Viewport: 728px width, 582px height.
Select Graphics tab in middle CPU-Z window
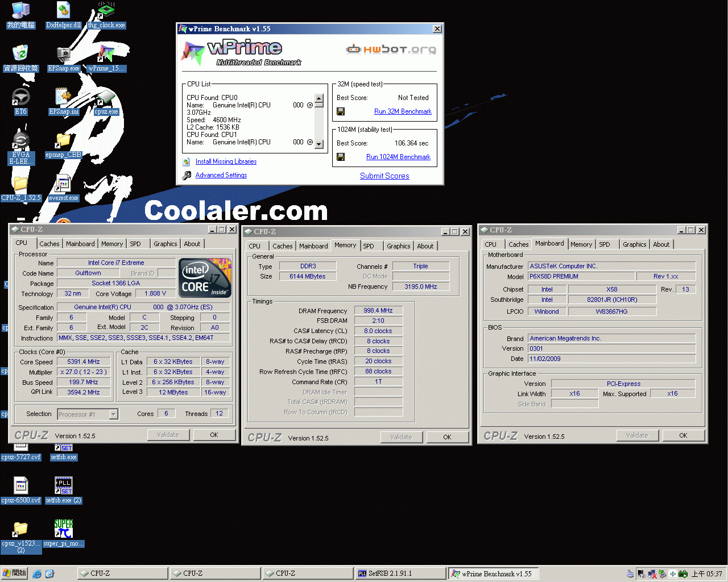(x=398, y=246)
